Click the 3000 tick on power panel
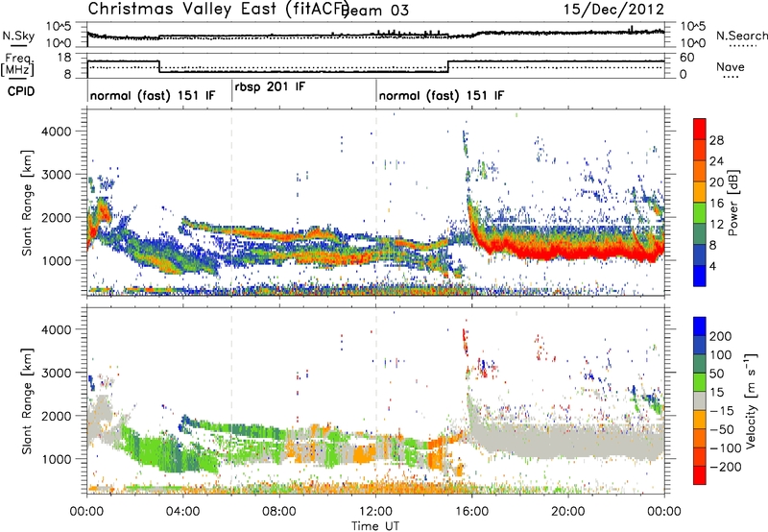This screenshot has width=768, height=532. click(x=56, y=175)
